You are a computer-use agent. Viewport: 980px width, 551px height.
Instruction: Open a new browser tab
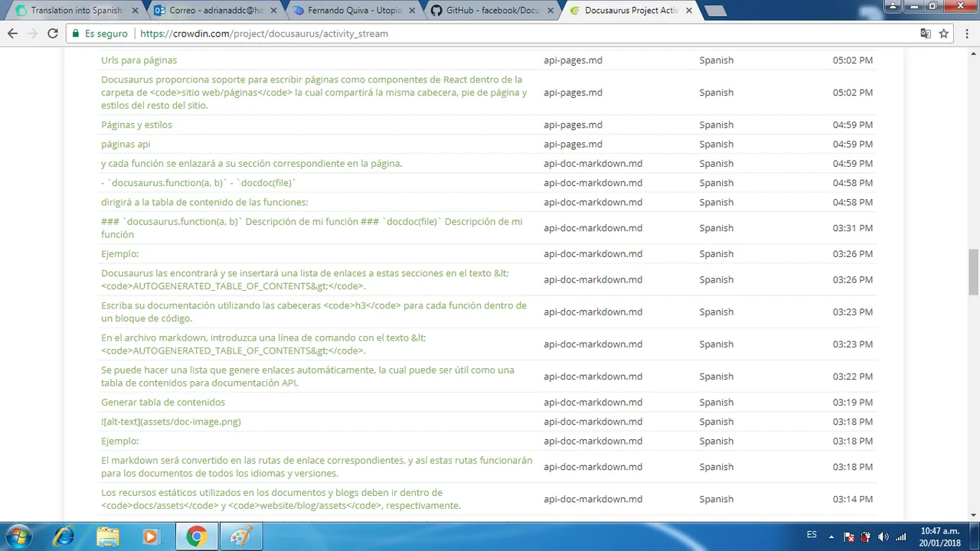(x=714, y=11)
